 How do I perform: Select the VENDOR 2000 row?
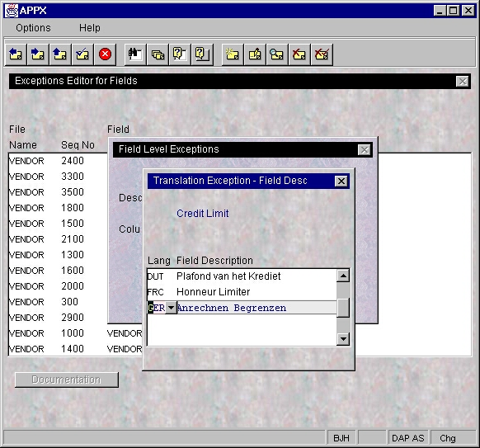[59, 286]
